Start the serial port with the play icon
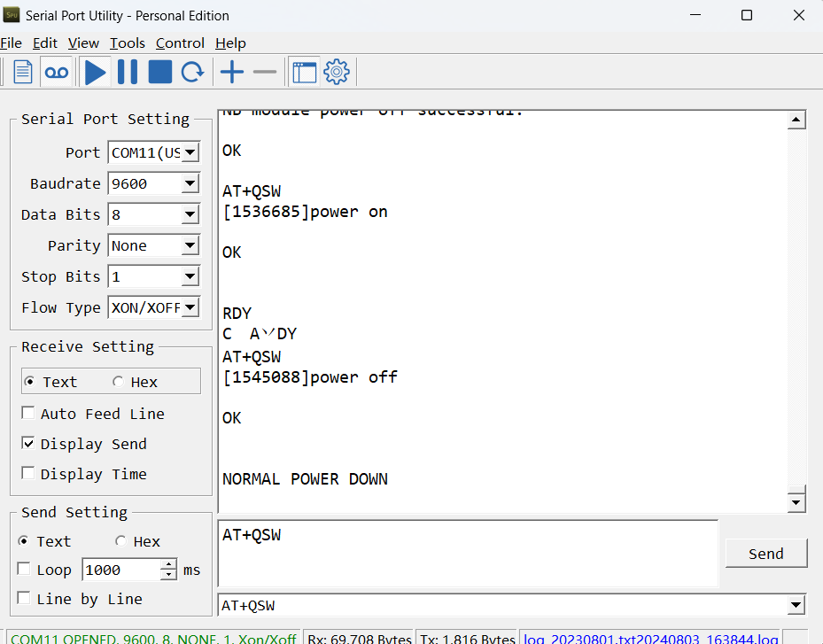 coord(95,72)
